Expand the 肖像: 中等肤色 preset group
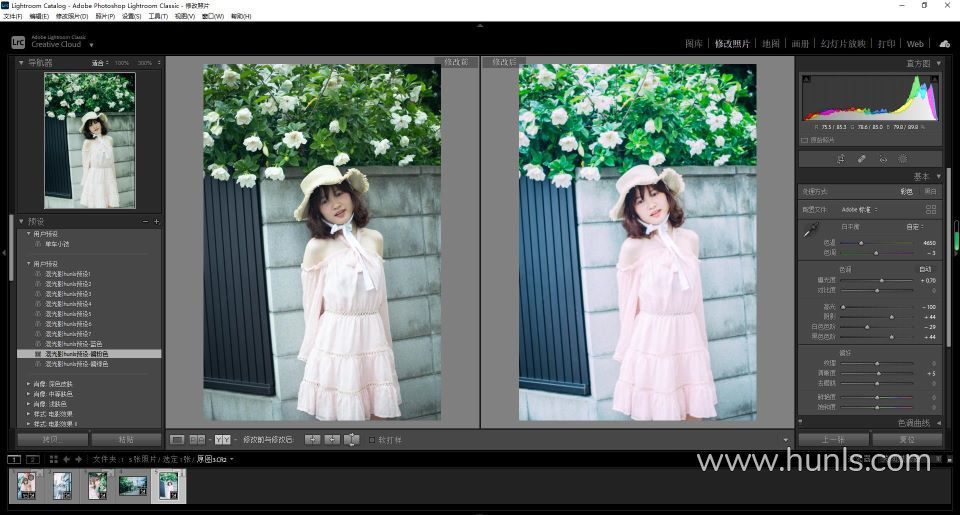 click(28, 394)
